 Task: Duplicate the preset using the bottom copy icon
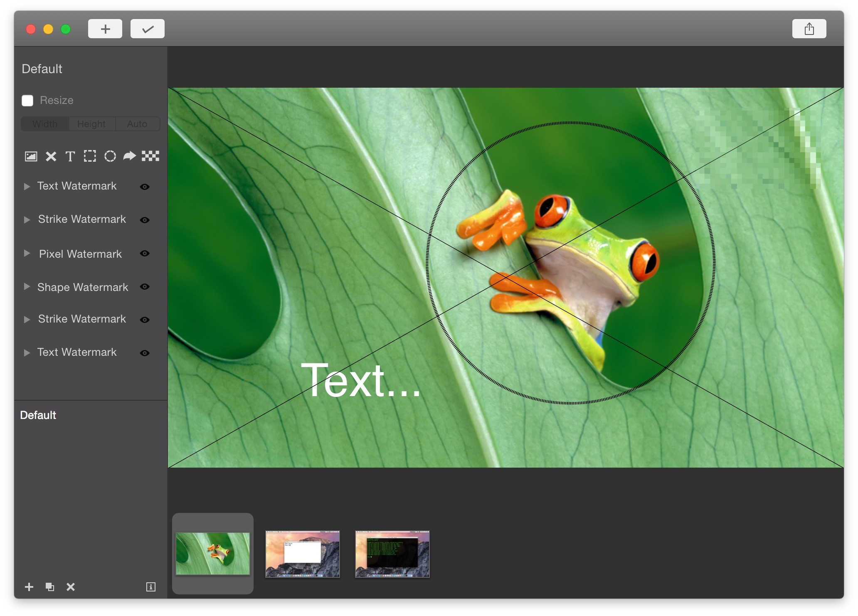pyautogui.click(x=50, y=587)
